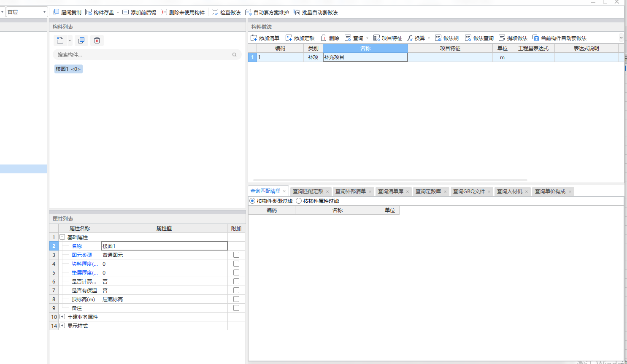
Task: Click the 批量自动套做法 icon
Action: [x=297, y=12]
